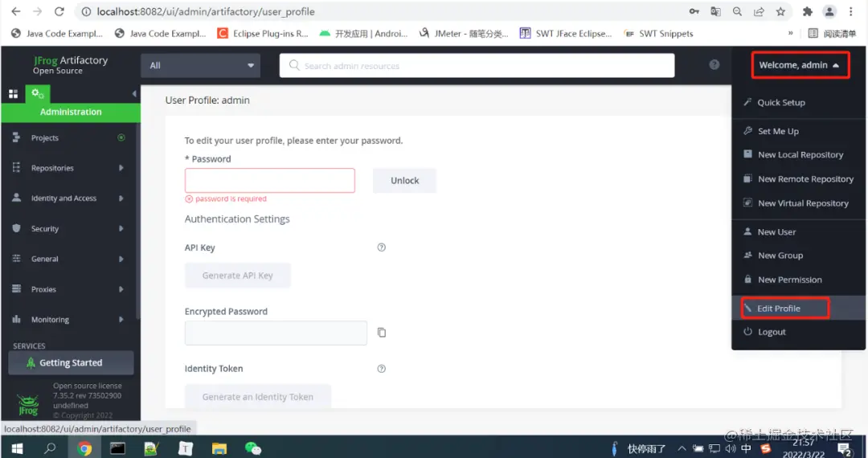Switch to Chrome in taskbar
The width and height of the screenshot is (868, 458).
(84, 448)
